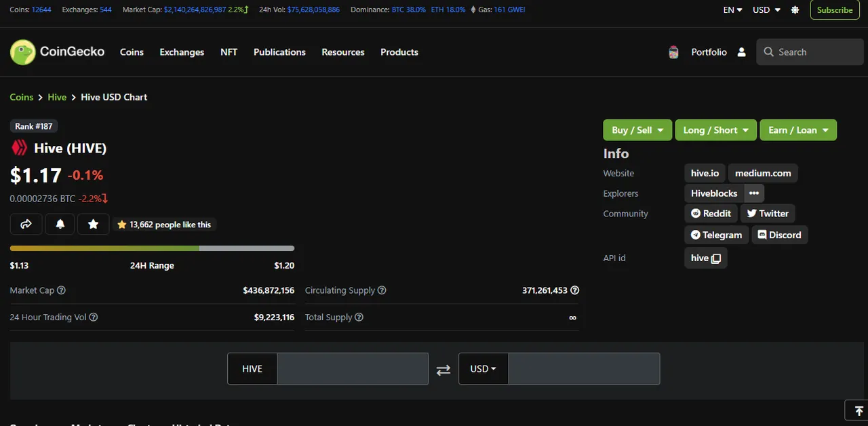
Task: Click the Rank #187 badge
Action: [x=34, y=126]
